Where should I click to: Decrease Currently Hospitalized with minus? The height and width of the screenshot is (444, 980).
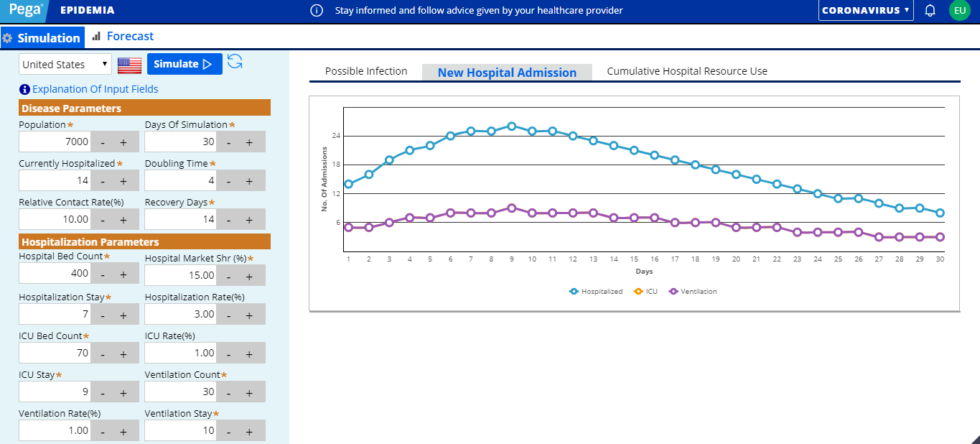tap(103, 181)
